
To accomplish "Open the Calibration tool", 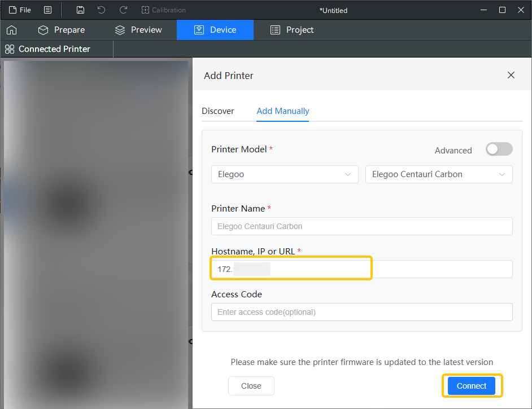I will (x=164, y=10).
